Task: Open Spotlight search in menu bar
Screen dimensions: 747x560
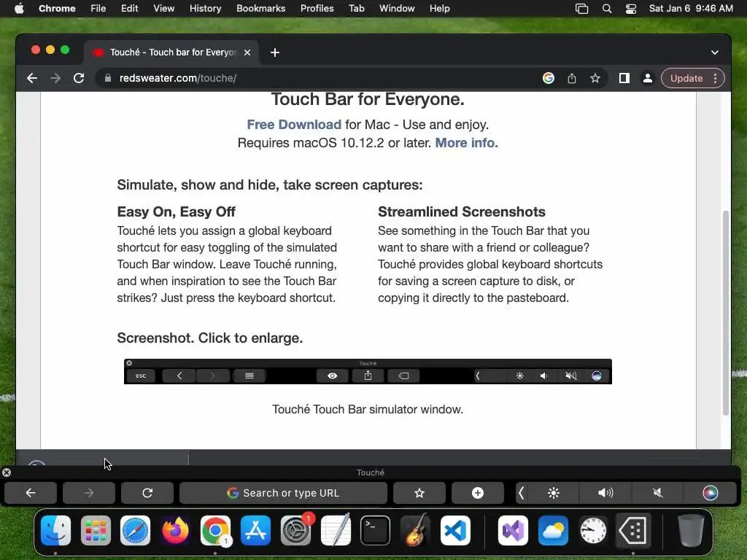Action: (x=606, y=9)
